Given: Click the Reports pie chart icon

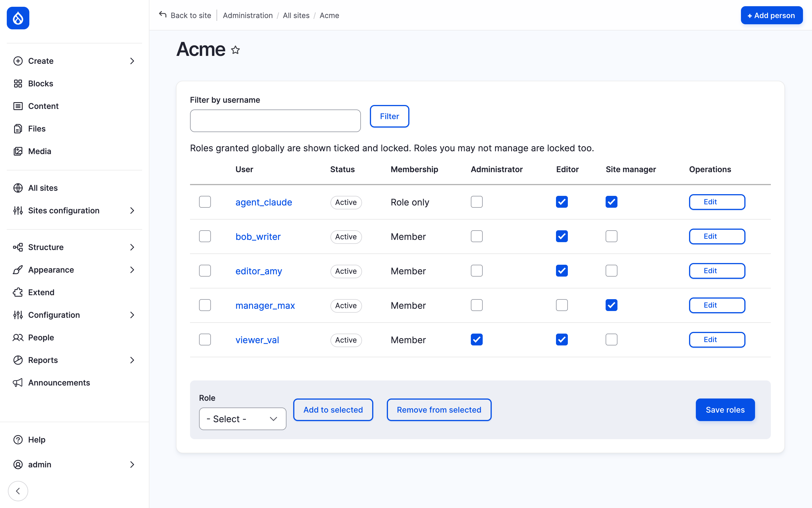Looking at the screenshot, I should (x=18, y=360).
